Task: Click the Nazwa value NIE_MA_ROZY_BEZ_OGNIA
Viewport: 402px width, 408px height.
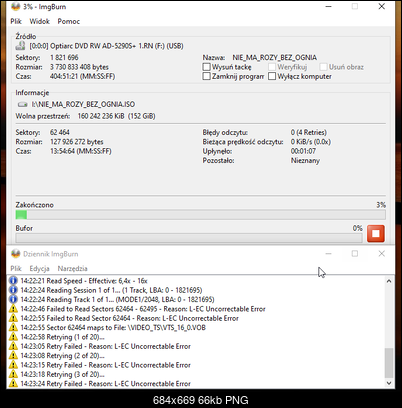Action: click(275, 57)
